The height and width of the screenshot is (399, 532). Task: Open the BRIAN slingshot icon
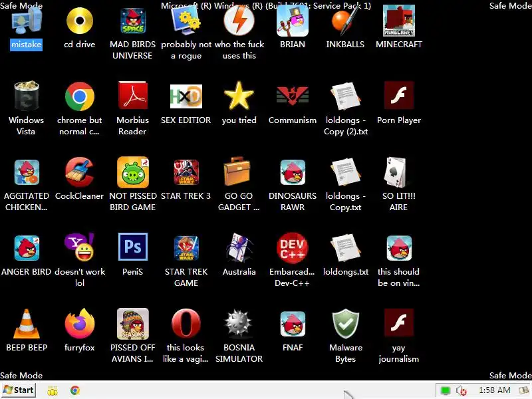tap(293, 21)
